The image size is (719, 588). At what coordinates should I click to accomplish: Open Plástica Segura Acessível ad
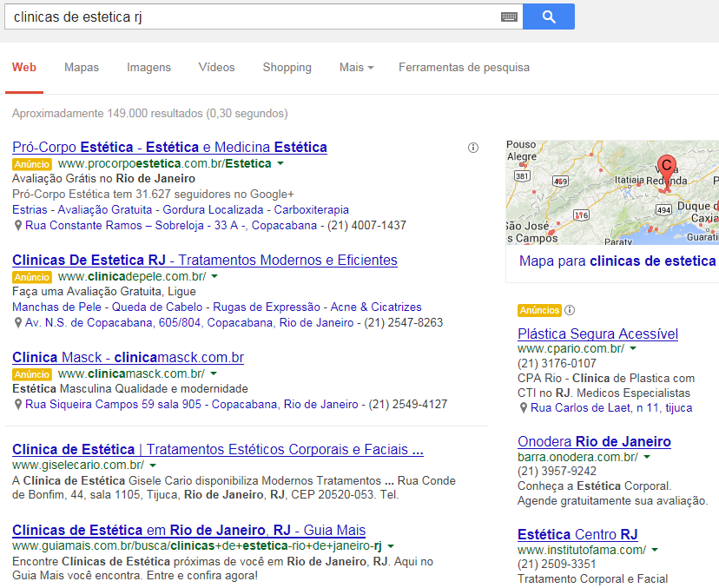(x=598, y=334)
